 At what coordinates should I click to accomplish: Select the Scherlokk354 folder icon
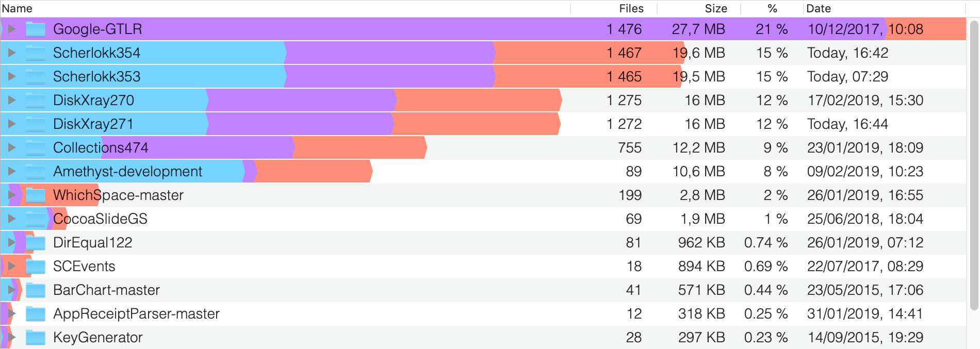tap(36, 53)
